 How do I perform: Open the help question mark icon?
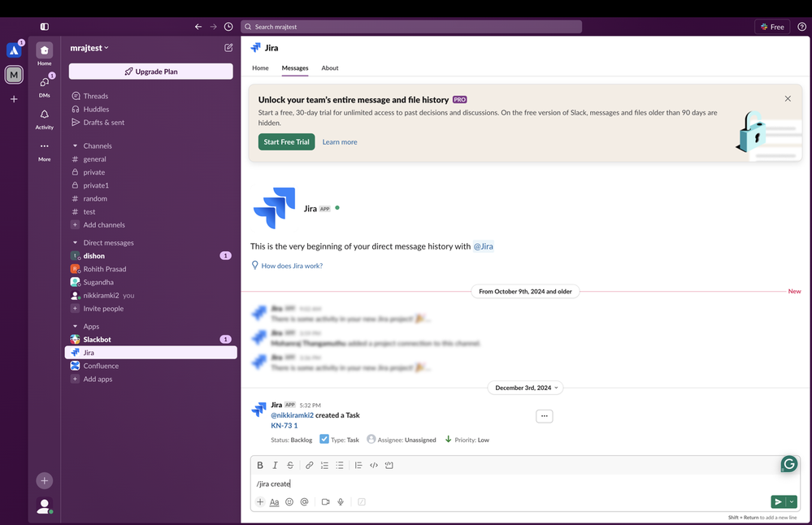(x=801, y=27)
